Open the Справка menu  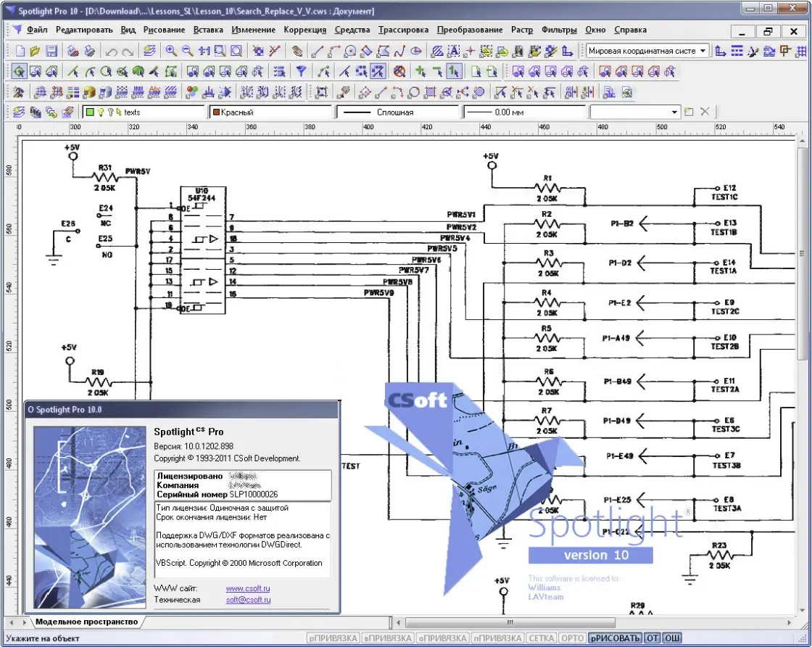[x=630, y=30]
